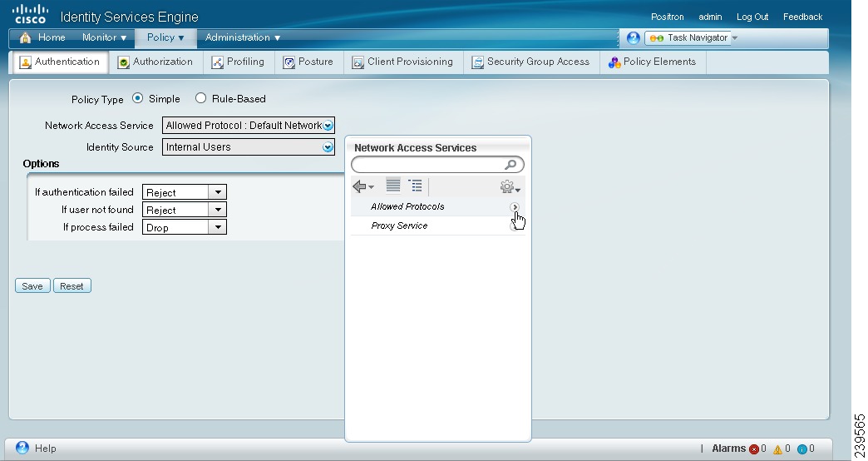This screenshot has width=868, height=461.
Task: Open the blue help icon beside Task Navigator
Action: (634, 37)
